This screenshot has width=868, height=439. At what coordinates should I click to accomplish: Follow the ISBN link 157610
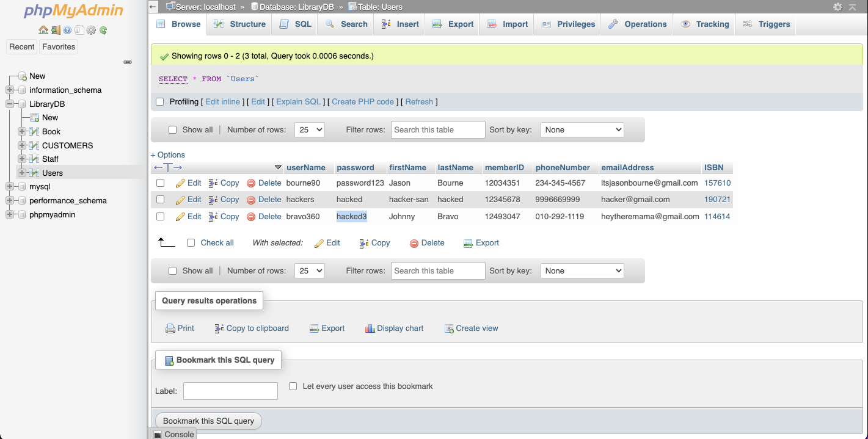tap(717, 183)
